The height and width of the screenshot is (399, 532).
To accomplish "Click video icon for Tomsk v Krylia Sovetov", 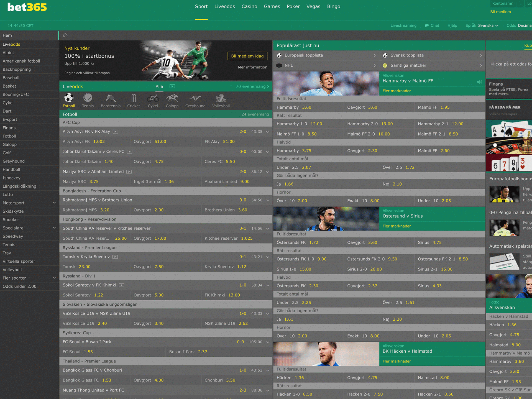I will tap(115, 257).
